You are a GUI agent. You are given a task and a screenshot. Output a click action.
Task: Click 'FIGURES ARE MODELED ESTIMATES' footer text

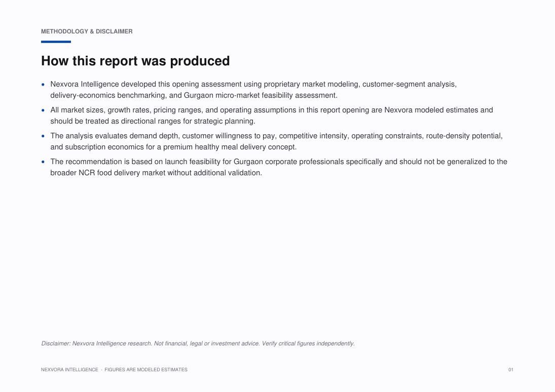146,370
